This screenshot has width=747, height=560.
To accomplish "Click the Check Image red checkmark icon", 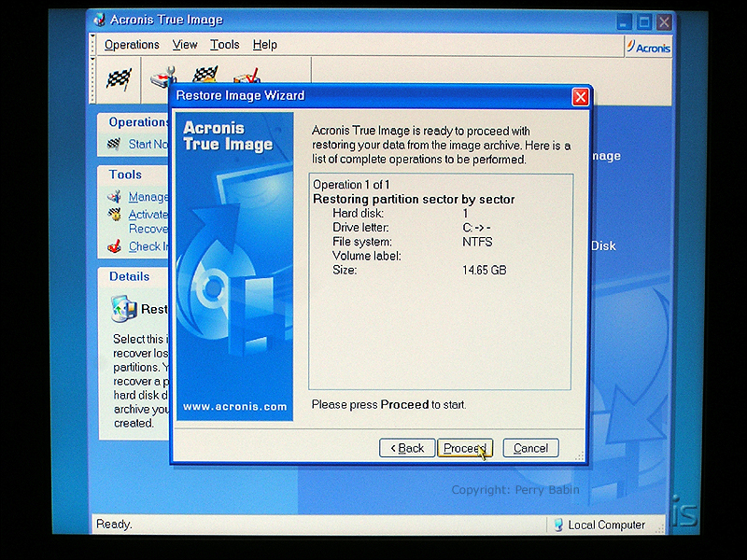I will (114, 246).
